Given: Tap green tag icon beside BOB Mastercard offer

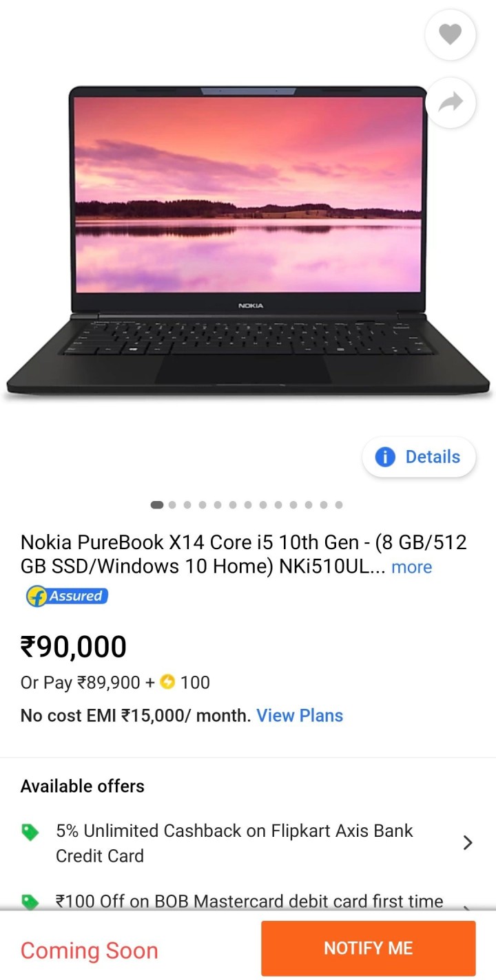Looking at the screenshot, I should pyautogui.click(x=30, y=902).
